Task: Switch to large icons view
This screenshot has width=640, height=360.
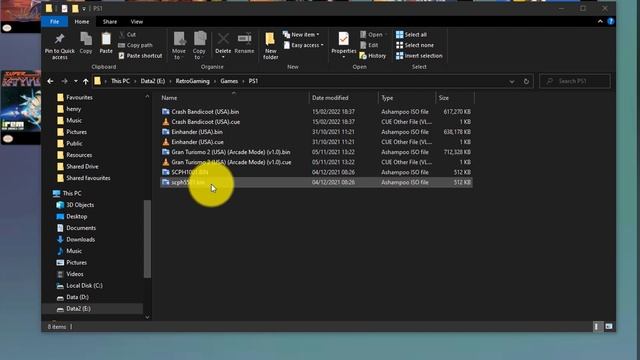Action: pyautogui.click(x=609, y=327)
